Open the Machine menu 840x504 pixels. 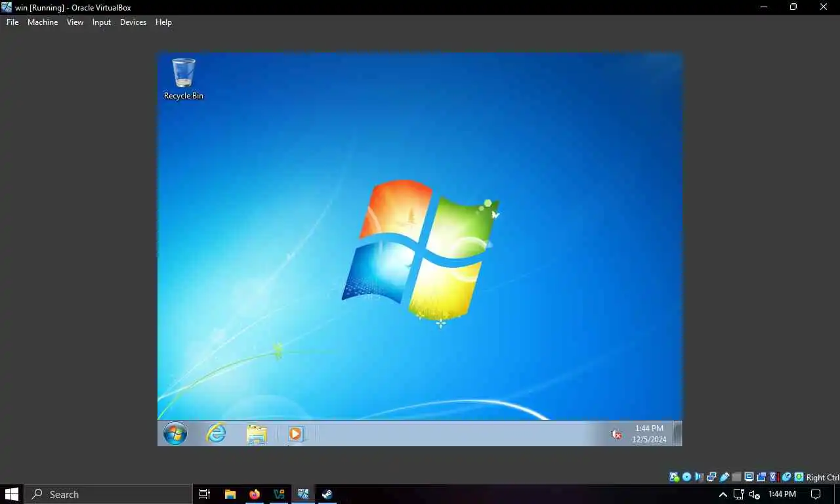point(43,22)
